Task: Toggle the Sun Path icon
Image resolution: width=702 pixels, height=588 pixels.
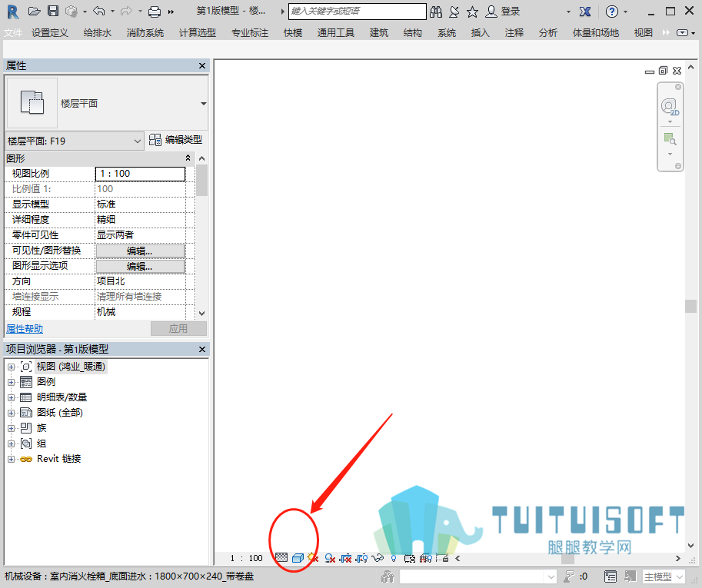Action: point(313,557)
